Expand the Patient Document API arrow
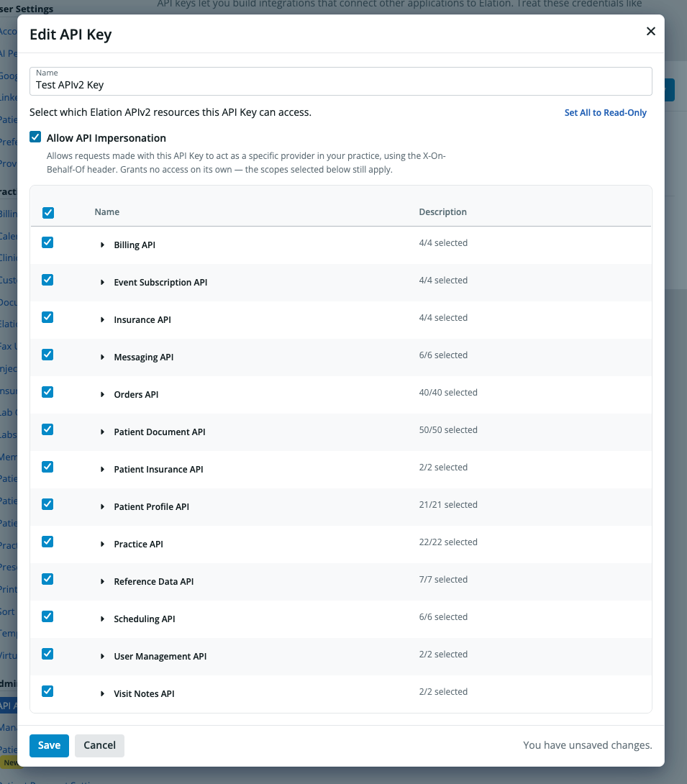Viewport: 687px width, 784px height. (102, 432)
